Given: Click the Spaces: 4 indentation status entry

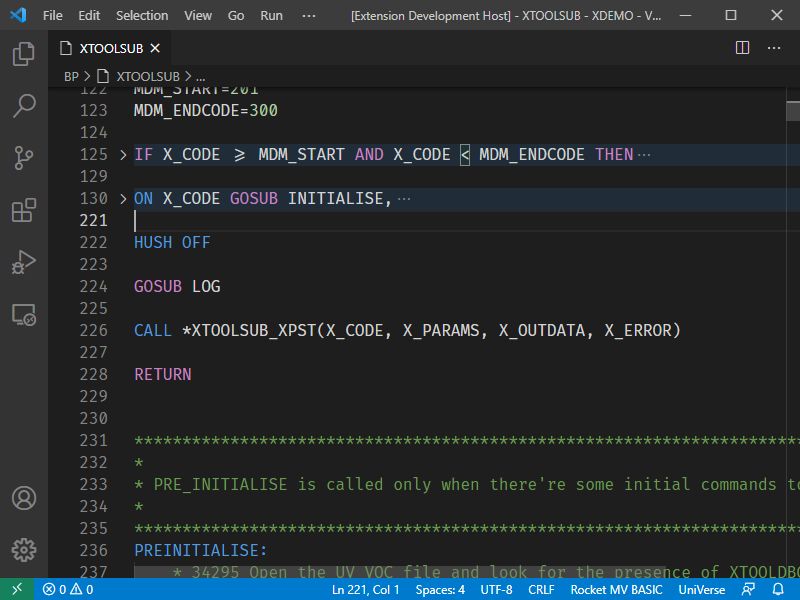Looking at the screenshot, I should click(440, 590).
